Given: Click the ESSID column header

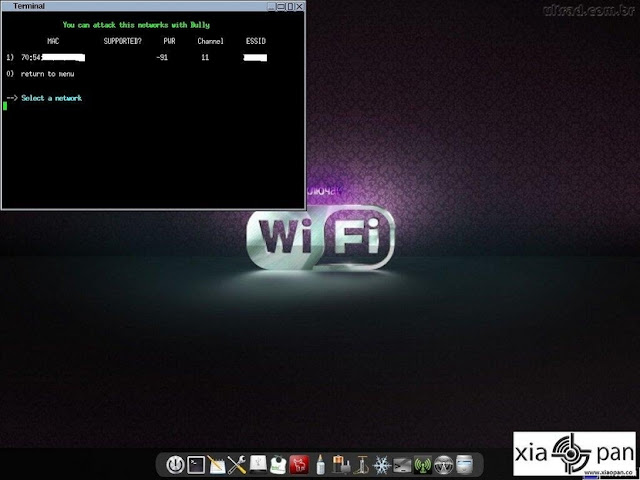Looking at the screenshot, I should 256,41.
